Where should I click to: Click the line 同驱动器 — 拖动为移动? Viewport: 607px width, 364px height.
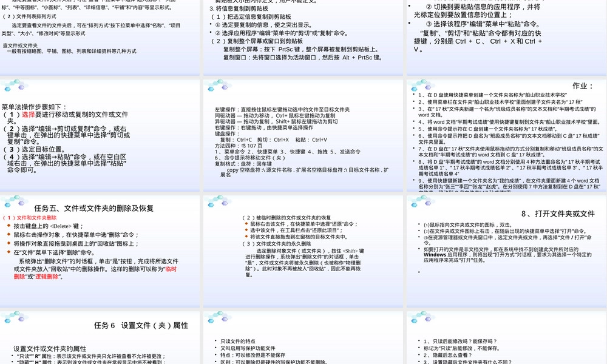(275, 115)
